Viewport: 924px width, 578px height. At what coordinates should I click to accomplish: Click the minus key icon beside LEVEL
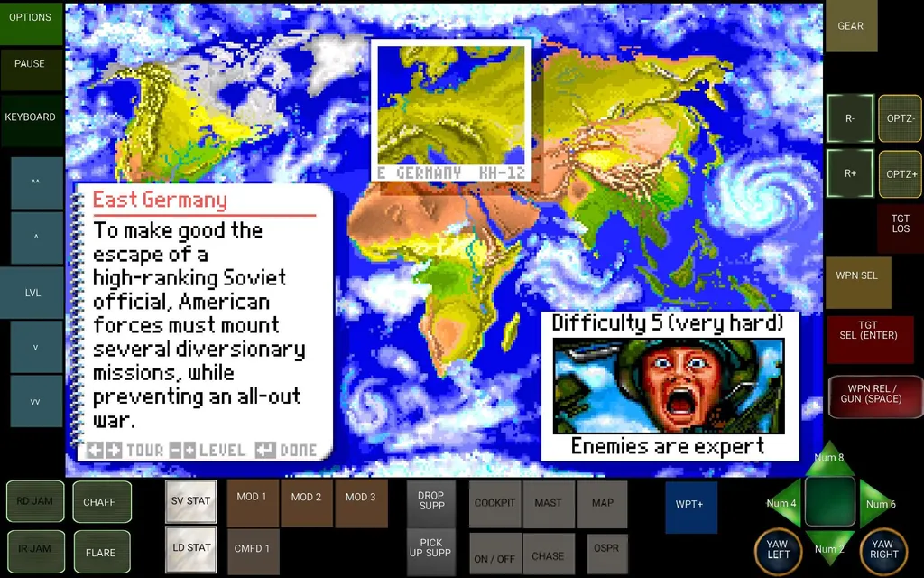coord(175,451)
